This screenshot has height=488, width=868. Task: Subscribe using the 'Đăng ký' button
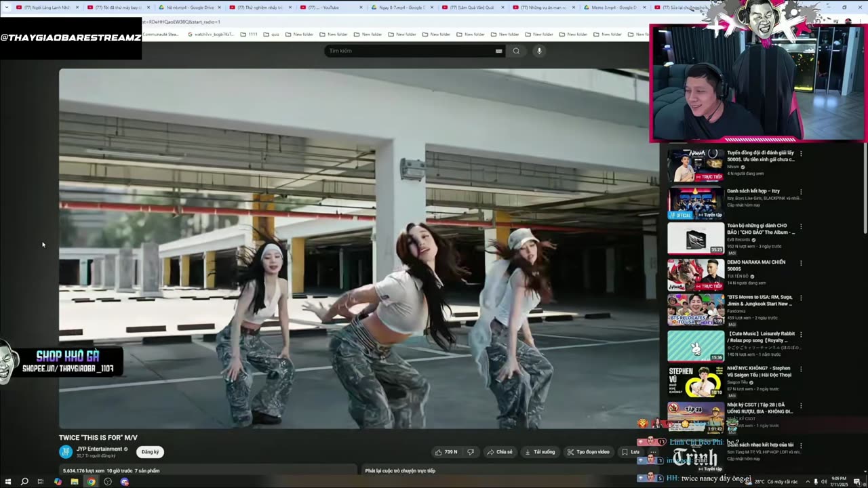point(150,452)
